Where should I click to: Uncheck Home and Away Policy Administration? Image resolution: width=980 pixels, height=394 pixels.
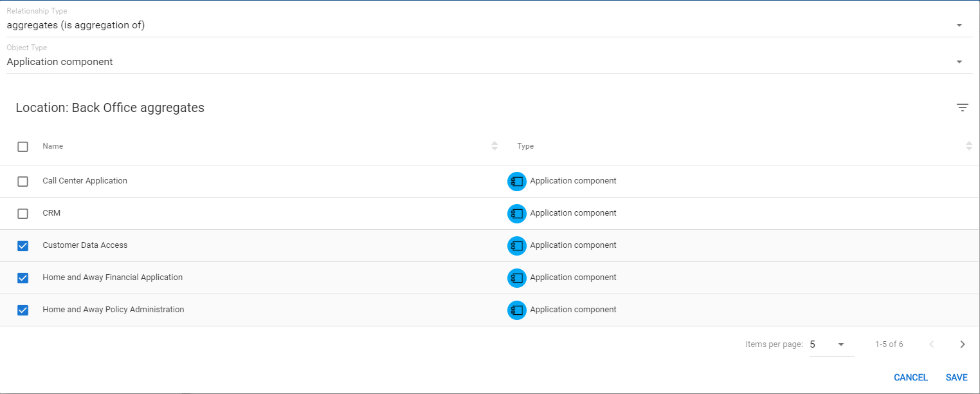click(x=23, y=310)
